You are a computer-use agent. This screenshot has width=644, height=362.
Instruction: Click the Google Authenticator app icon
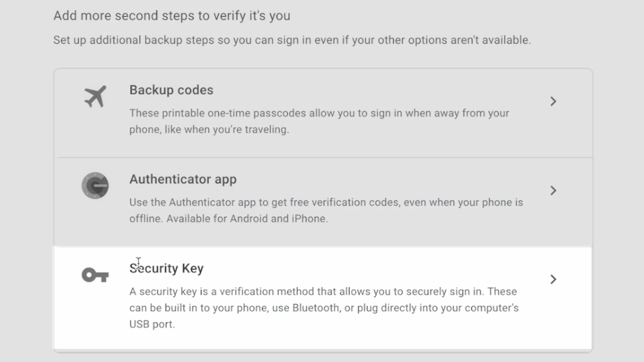coord(95,186)
